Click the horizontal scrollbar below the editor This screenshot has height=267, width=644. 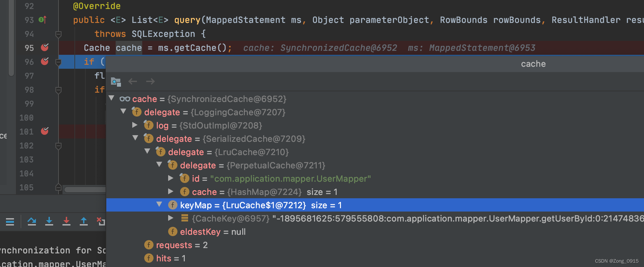(85, 190)
